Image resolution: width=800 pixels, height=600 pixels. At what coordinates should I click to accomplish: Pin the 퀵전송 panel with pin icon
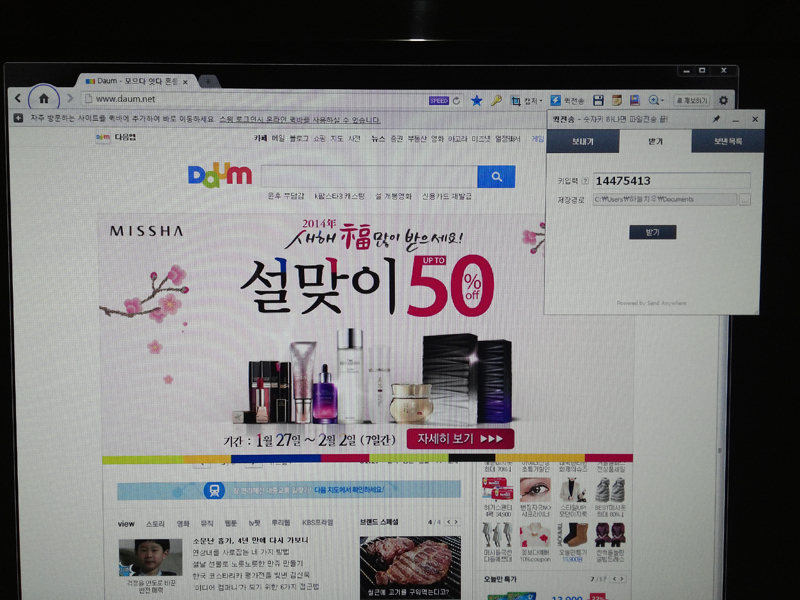[716, 119]
